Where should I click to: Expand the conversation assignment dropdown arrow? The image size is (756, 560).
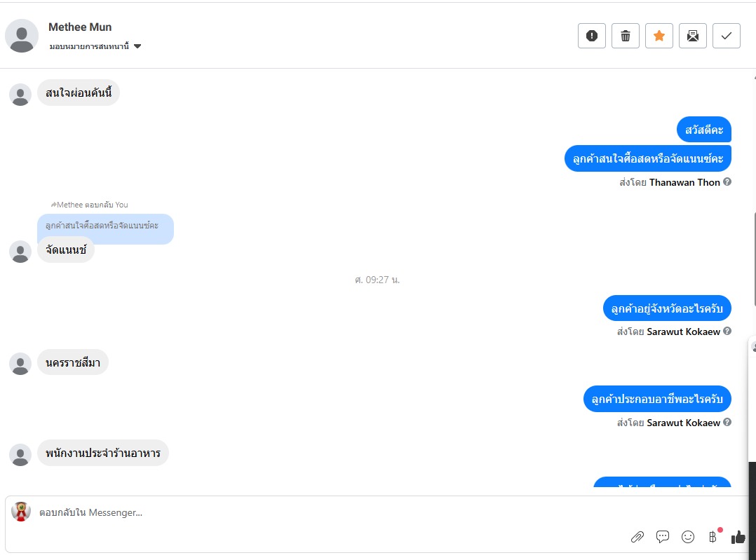click(137, 46)
